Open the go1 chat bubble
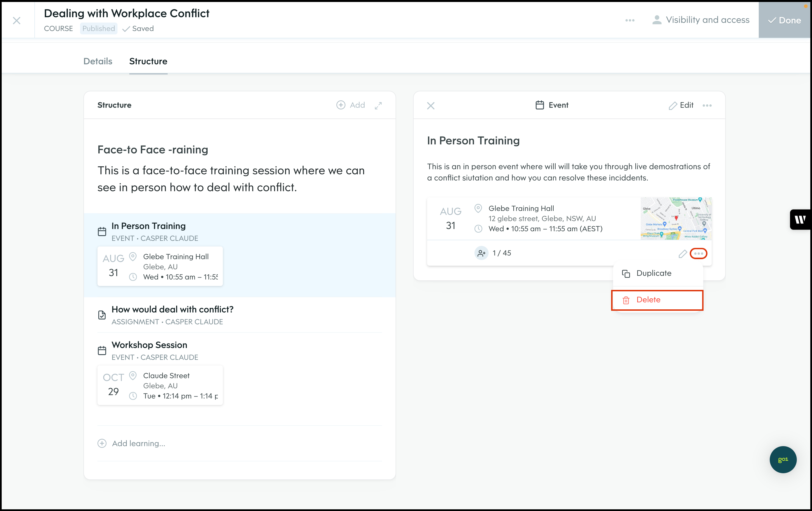This screenshot has width=812, height=511. point(783,459)
